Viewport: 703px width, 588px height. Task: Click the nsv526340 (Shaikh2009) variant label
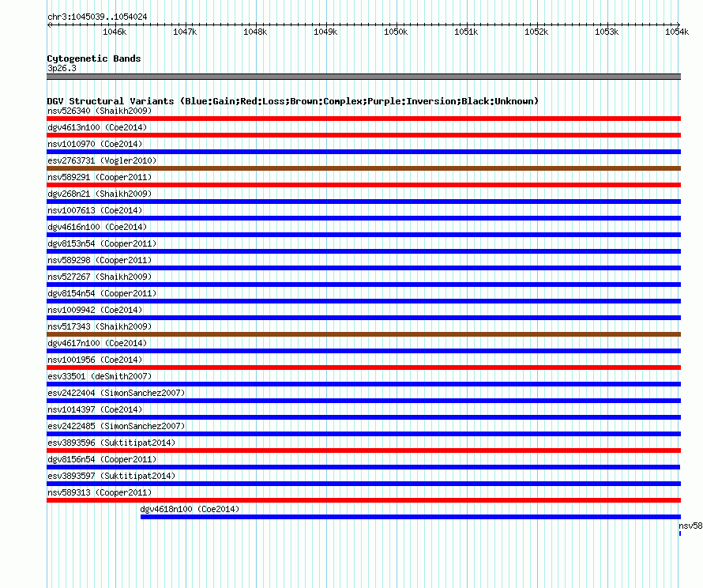coord(100,111)
